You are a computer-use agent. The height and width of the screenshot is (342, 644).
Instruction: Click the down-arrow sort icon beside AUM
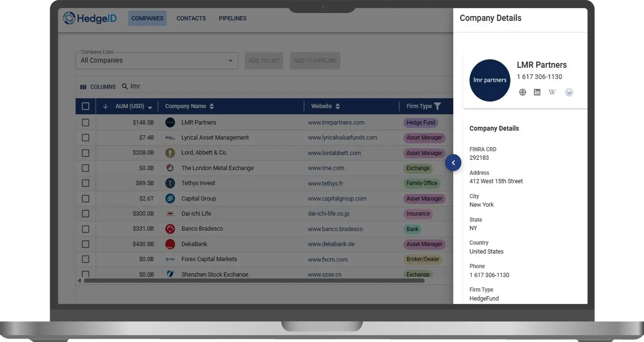coord(106,106)
